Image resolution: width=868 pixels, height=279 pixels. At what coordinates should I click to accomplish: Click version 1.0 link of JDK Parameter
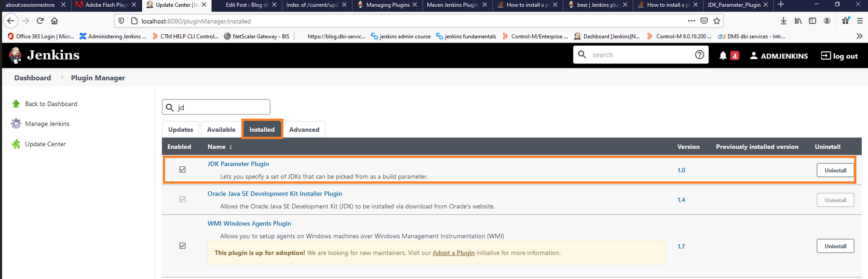point(681,170)
